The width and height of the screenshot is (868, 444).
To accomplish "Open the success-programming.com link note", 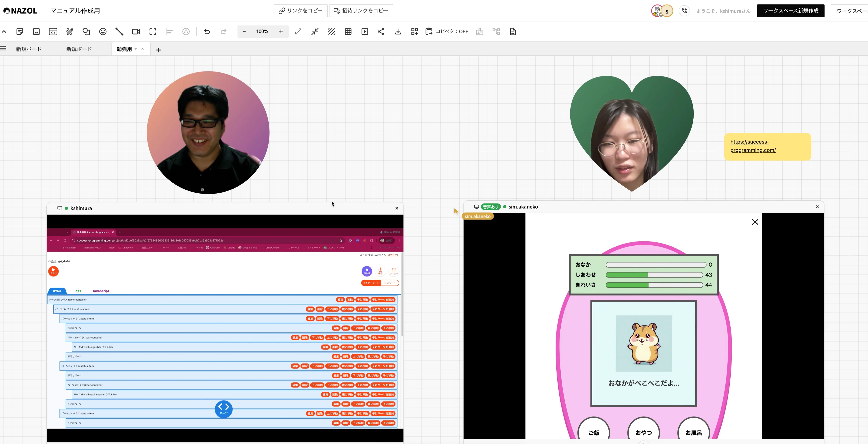I will [x=753, y=146].
